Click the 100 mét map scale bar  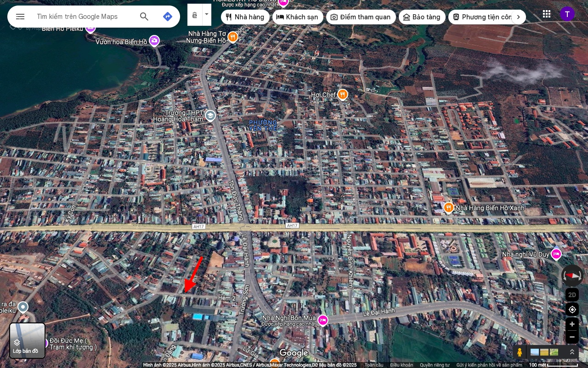[553, 365]
